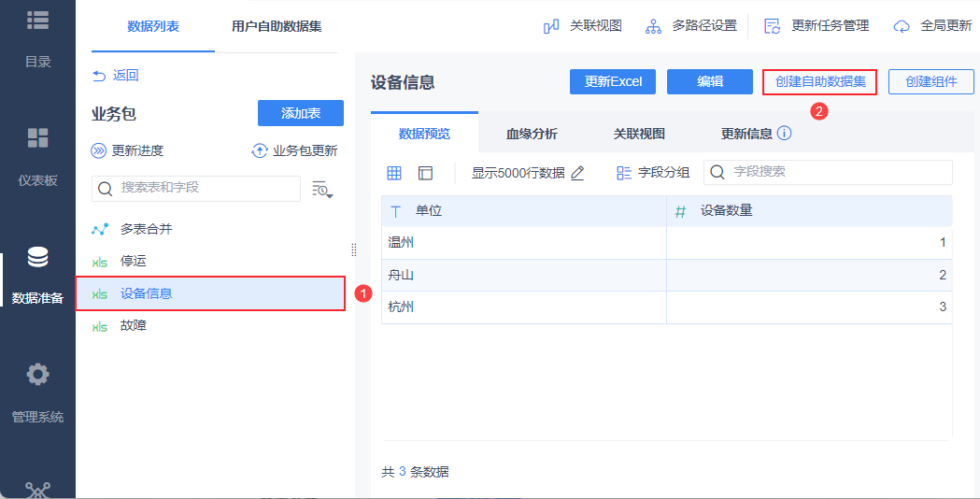Open the table filter settings dropdown
980x499 pixels.
[321, 189]
